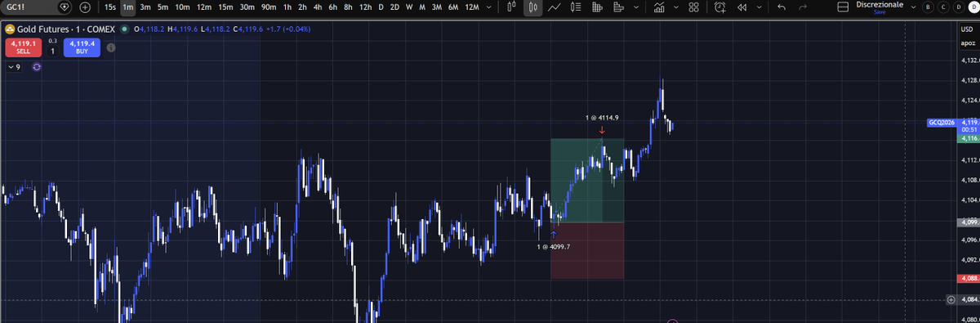Click the Gold Futures · 1 · COMEX title
Viewport: 980px width, 323px height.
tap(67, 29)
